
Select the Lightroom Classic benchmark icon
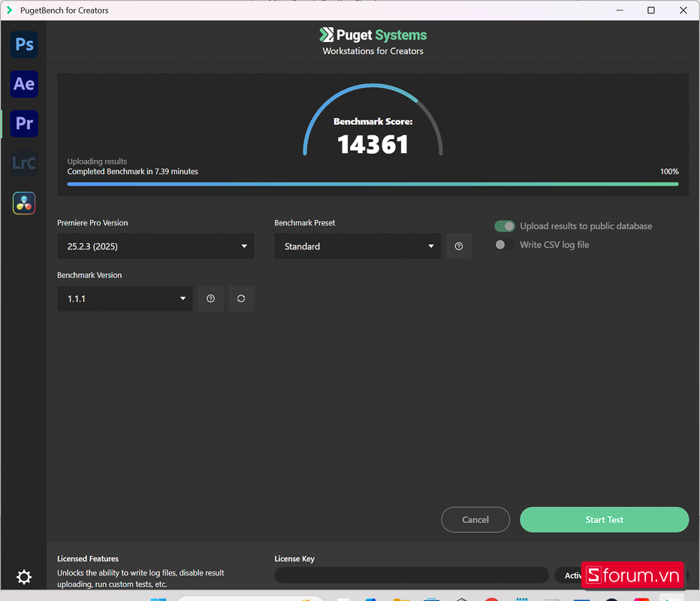coord(24,163)
